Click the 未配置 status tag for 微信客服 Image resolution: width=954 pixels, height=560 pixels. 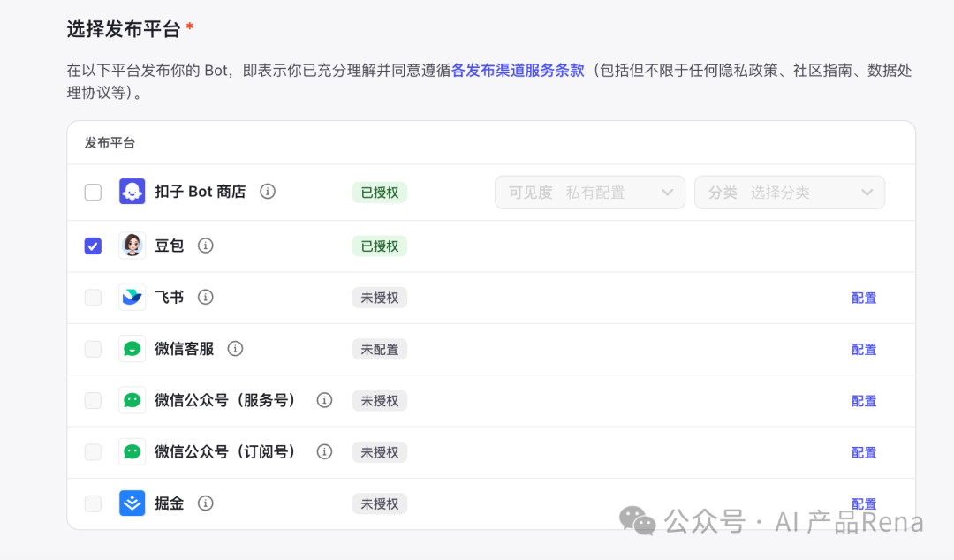pos(379,349)
